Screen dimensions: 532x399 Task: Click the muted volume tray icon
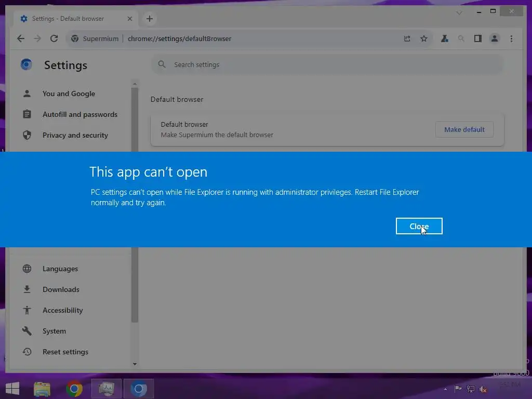pos(483,389)
